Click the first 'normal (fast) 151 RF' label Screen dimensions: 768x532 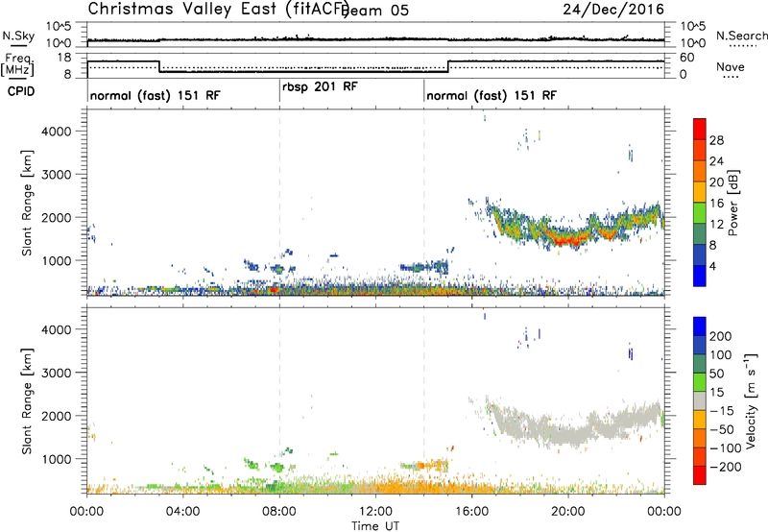click(x=156, y=95)
